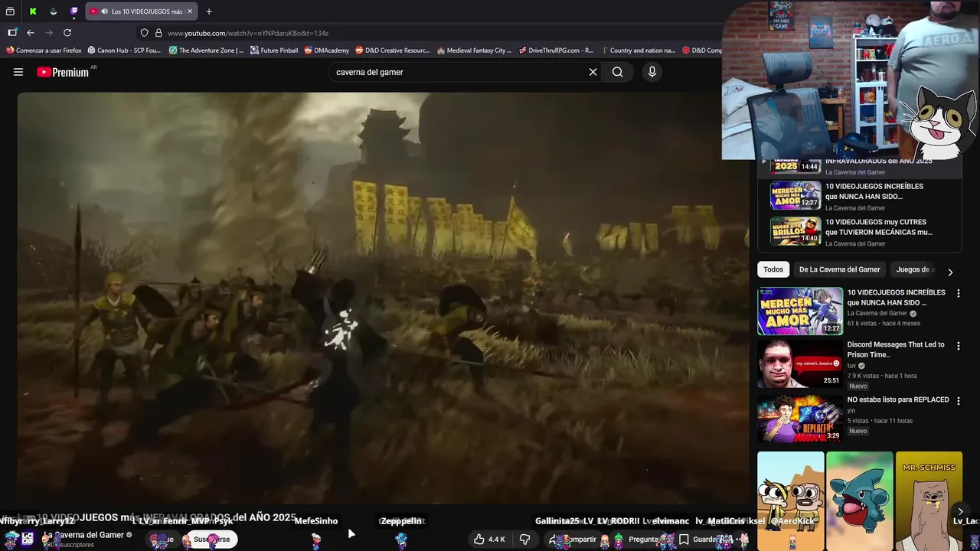Screen dimensions: 980x551
Task: Open playlist video MUGRE CON BRILLOS 14:40
Action: point(795,231)
